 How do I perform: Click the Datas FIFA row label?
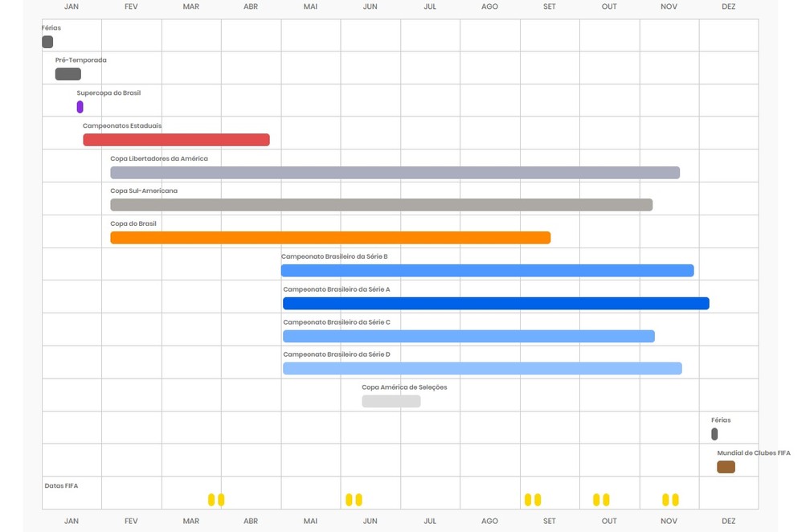coord(61,485)
